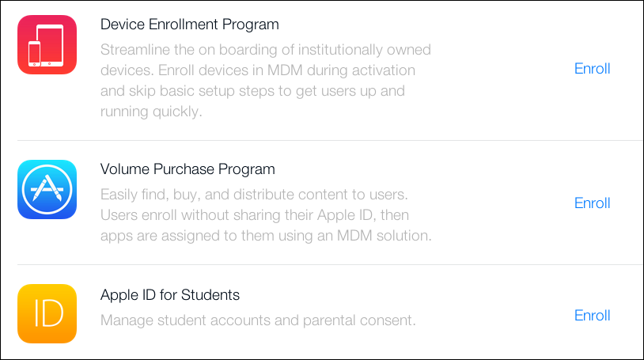This screenshot has height=360, width=644.
Task: Enroll in the Volume Purchase Program
Action: coord(592,203)
